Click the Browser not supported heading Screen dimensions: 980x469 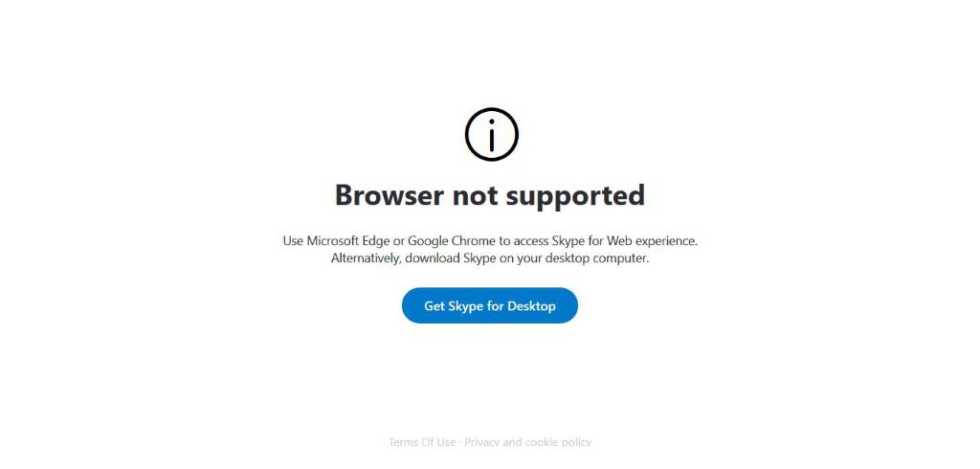490,195
